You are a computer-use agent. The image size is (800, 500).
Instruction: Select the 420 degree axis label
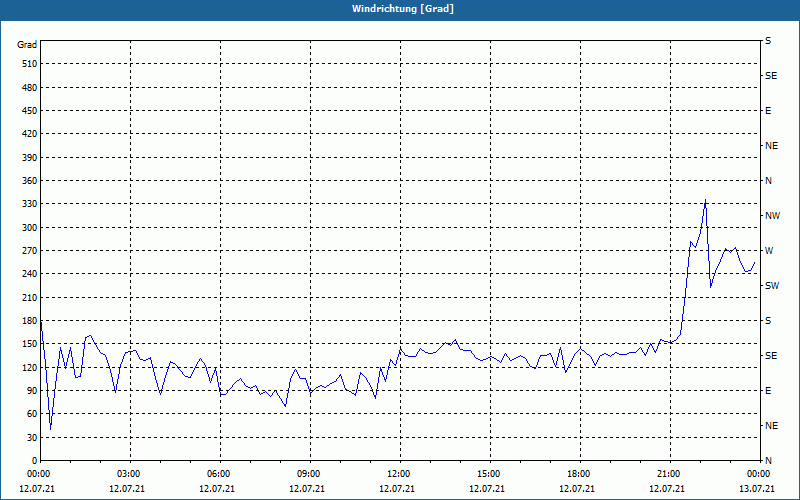(29, 134)
